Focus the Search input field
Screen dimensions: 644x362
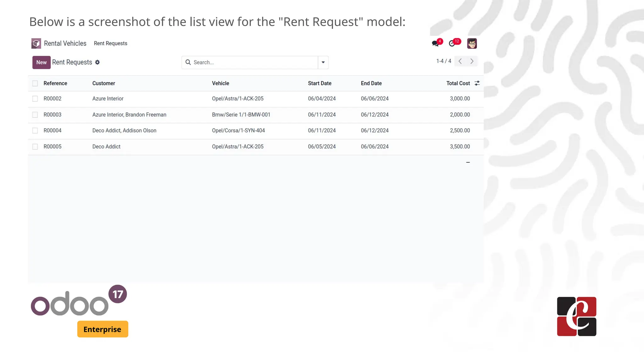click(255, 62)
